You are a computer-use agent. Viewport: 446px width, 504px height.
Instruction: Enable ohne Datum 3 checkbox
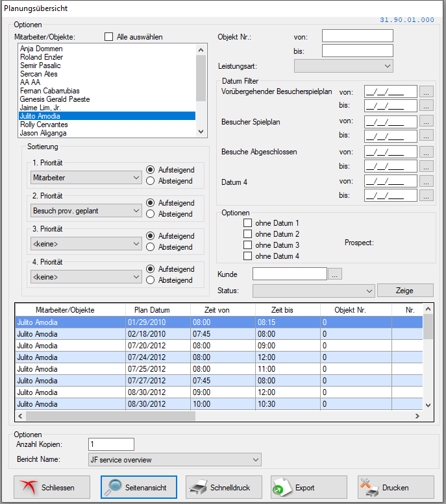pos(247,245)
